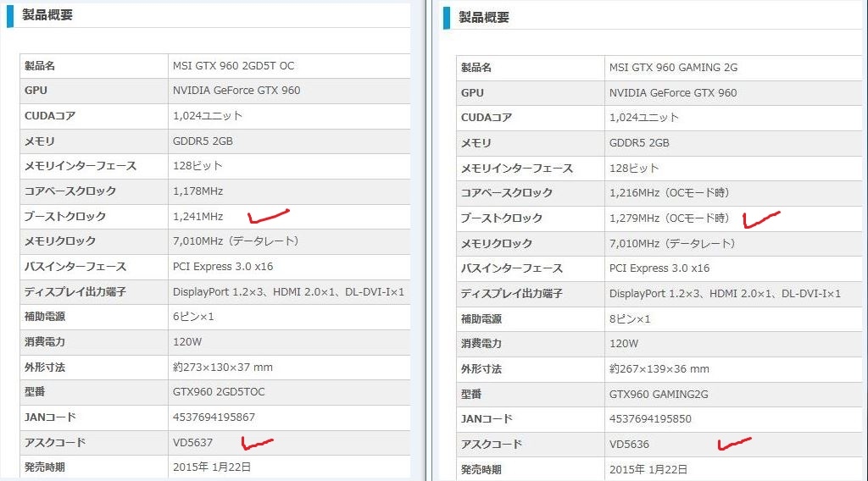
Task: Select JAN code "4537694195850"
Action: point(650,419)
